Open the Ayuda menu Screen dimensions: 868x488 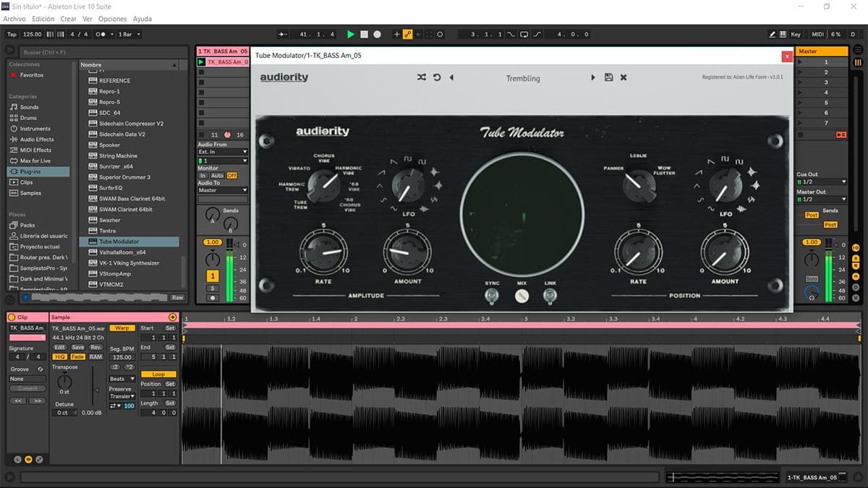point(142,19)
